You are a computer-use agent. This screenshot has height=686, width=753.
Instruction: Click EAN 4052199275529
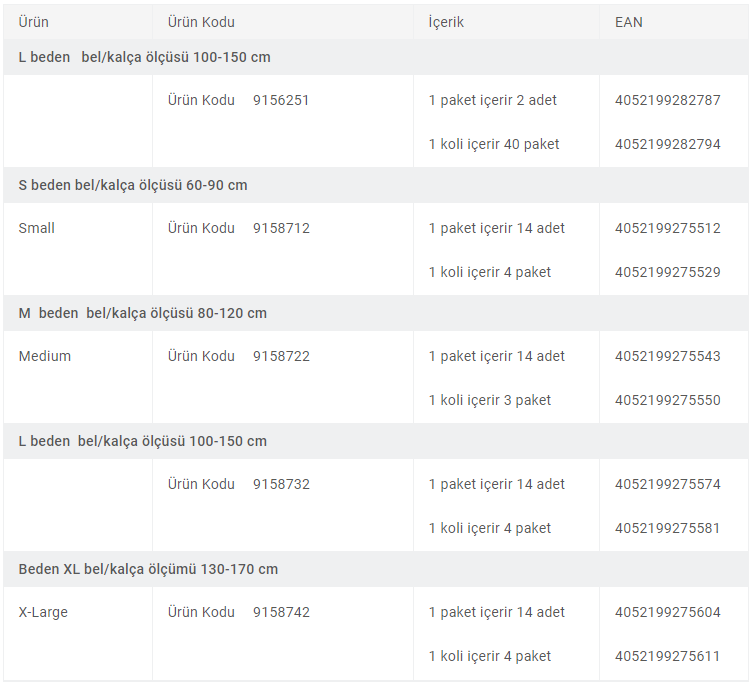668,272
